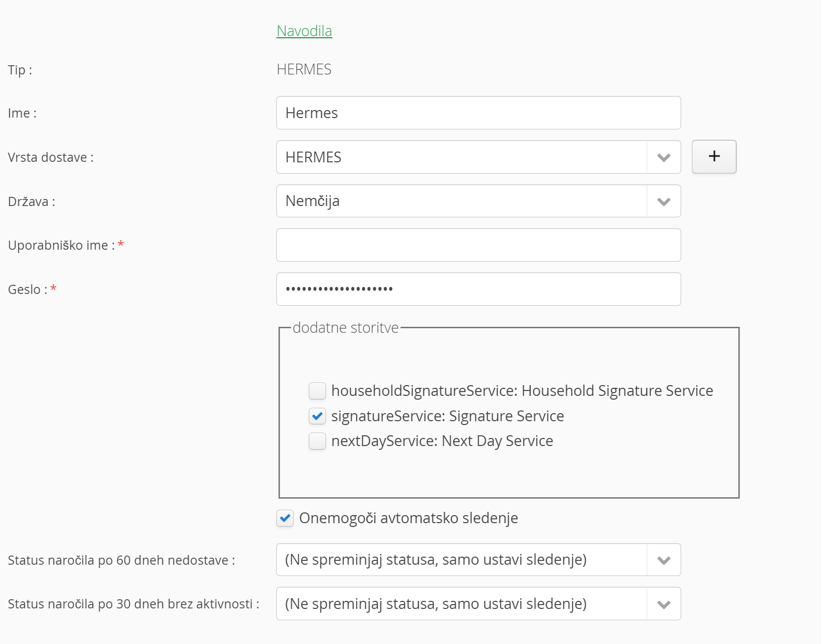Image resolution: width=821 pixels, height=644 pixels.
Task: Click the dodatne storitve group legend
Action: pos(345,328)
